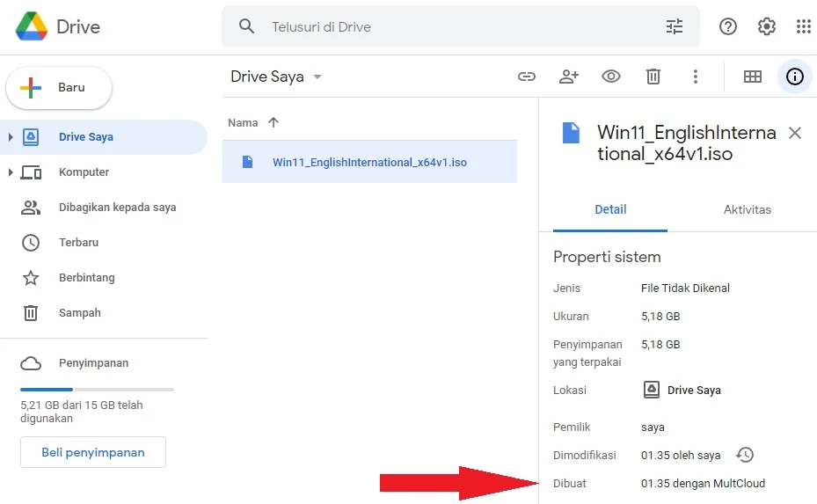This screenshot has height=504, width=817.
Task: Click the trash icon in the toolbar
Action: (653, 77)
